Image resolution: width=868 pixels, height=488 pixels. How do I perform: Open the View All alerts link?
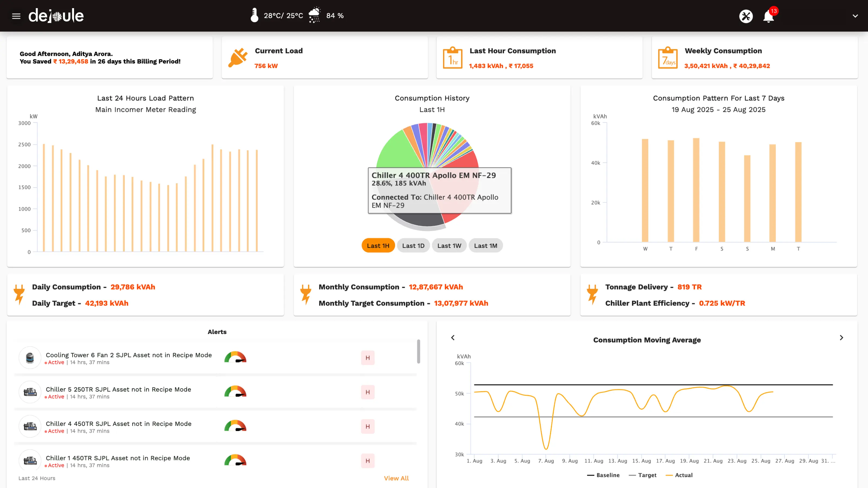click(396, 478)
